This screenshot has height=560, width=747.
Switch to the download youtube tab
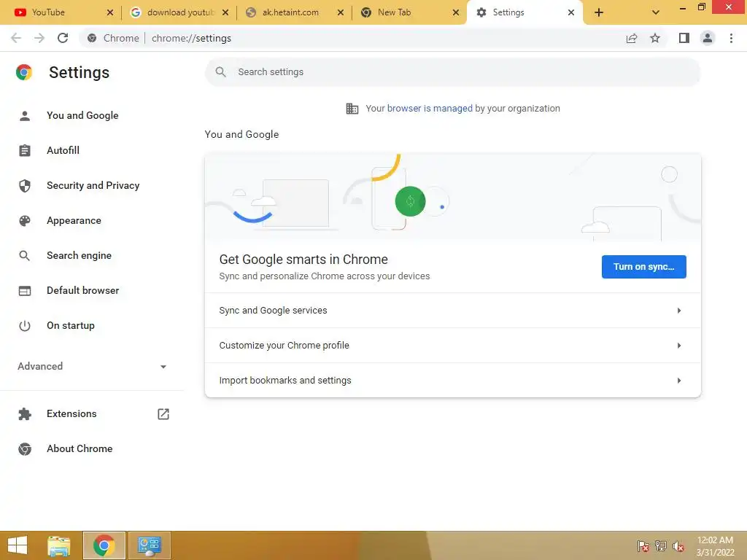(180, 12)
